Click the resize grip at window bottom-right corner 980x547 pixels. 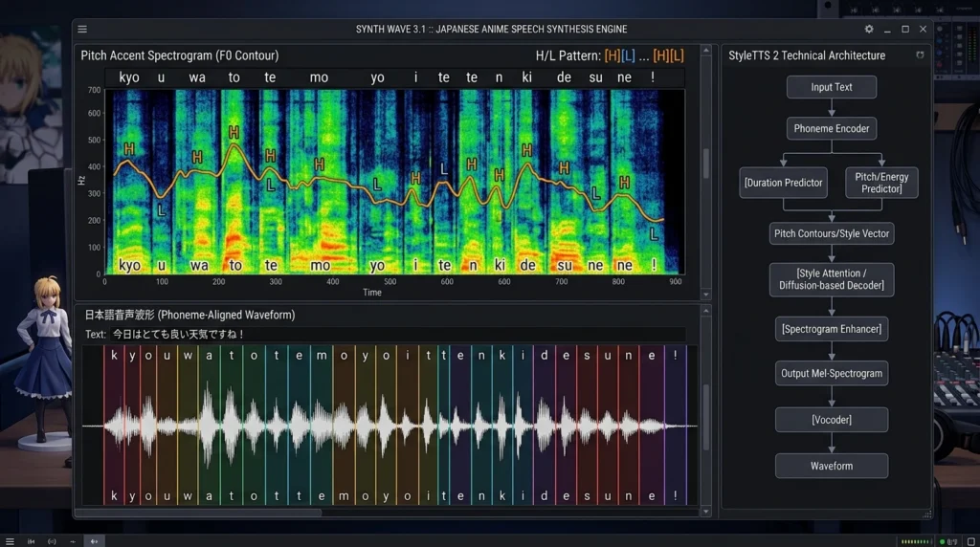(x=926, y=514)
